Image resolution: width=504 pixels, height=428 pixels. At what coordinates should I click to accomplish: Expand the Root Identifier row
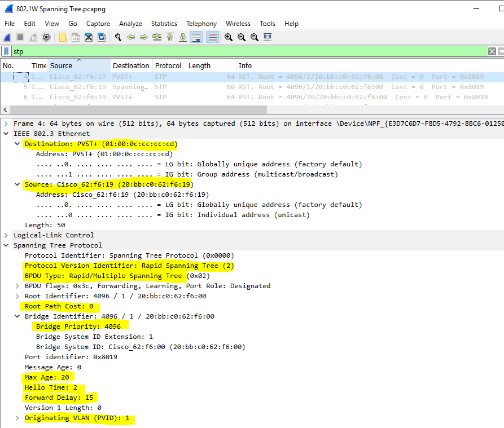coord(17,296)
